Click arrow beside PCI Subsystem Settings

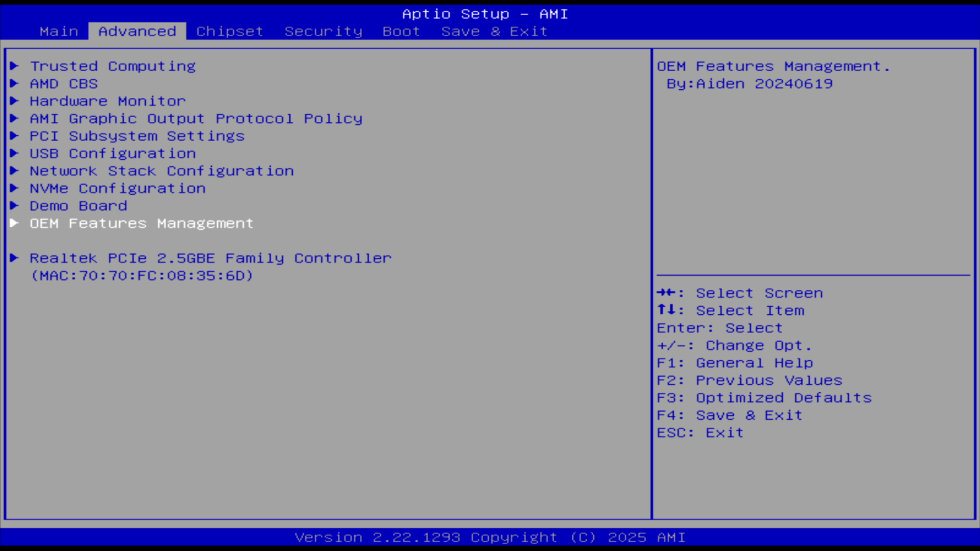pyautogui.click(x=15, y=136)
